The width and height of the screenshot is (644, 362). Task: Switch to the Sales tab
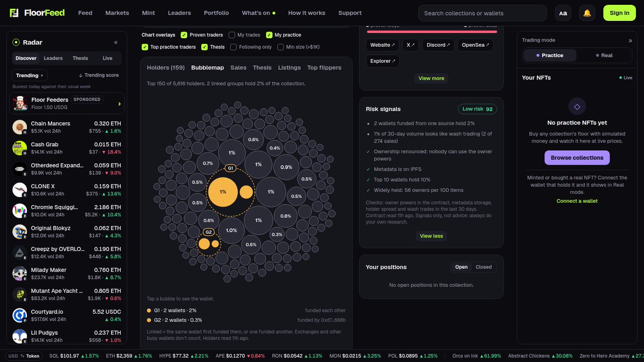(239, 68)
